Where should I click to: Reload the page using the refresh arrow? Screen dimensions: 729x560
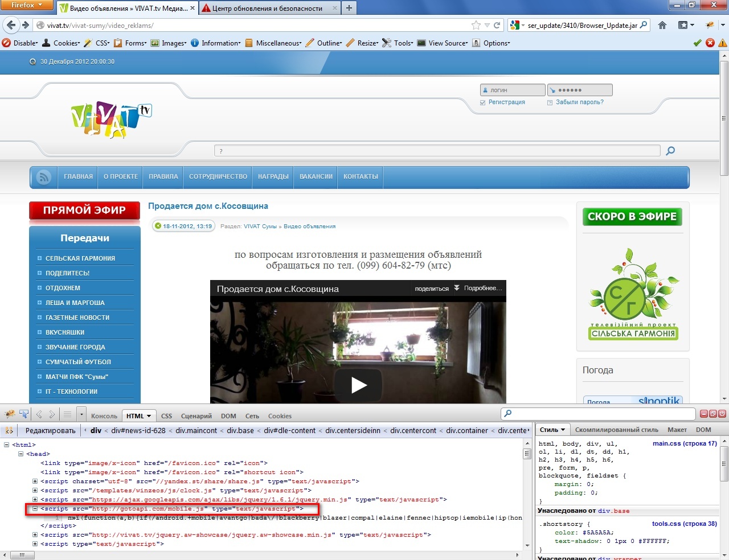[x=497, y=25]
